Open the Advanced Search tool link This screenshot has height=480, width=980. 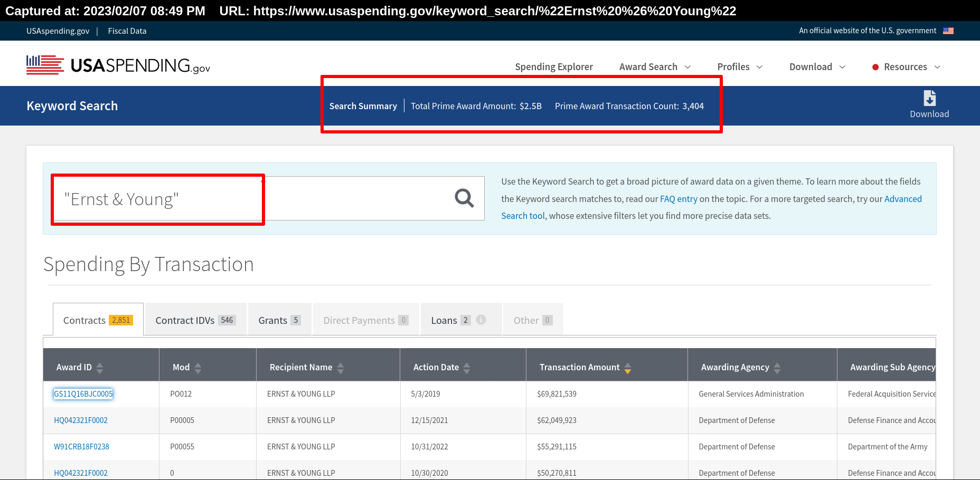[x=712, y=207]
